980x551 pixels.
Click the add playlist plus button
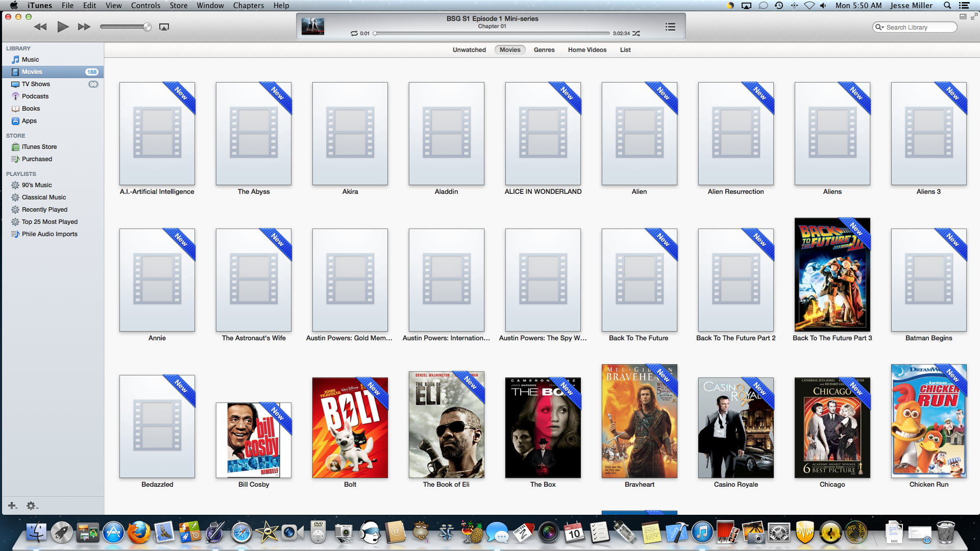pos(12,506)
